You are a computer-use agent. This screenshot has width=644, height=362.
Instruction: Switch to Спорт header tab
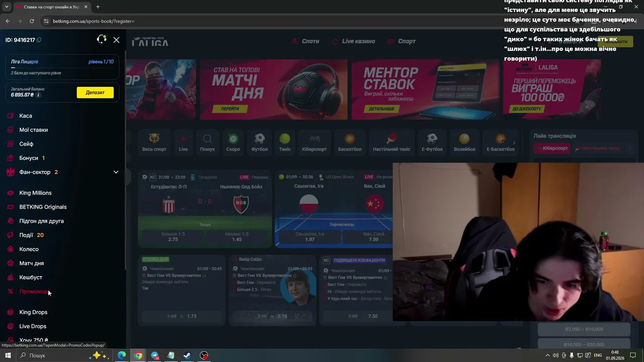point(402,41)
